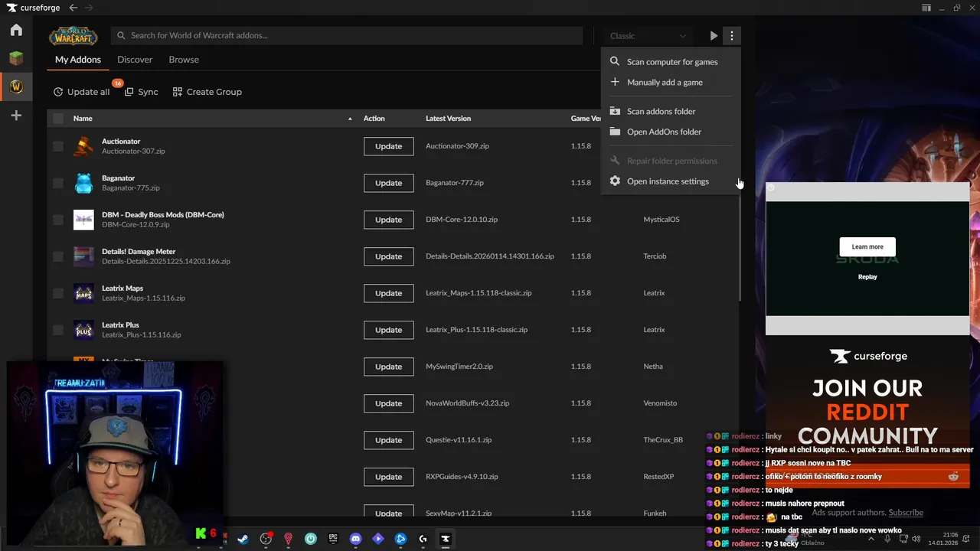Open Battle.net from the taskbar
980x551 pixels.
pyautogui.click(x=400, y=539)
